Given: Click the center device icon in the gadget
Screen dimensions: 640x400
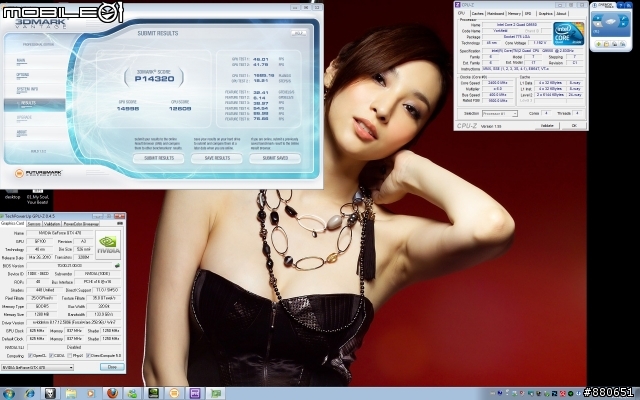Looking at the screenshot, I should pyautogui.click(x=611, y=21).
